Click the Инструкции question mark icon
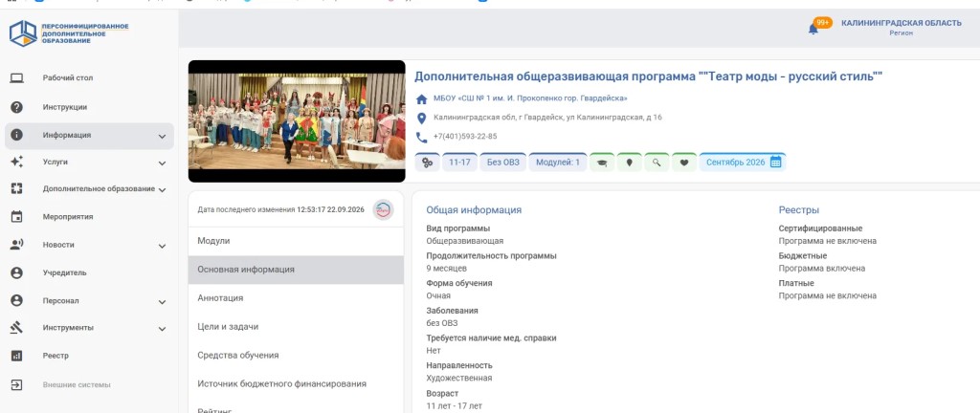 pos(17,107)
